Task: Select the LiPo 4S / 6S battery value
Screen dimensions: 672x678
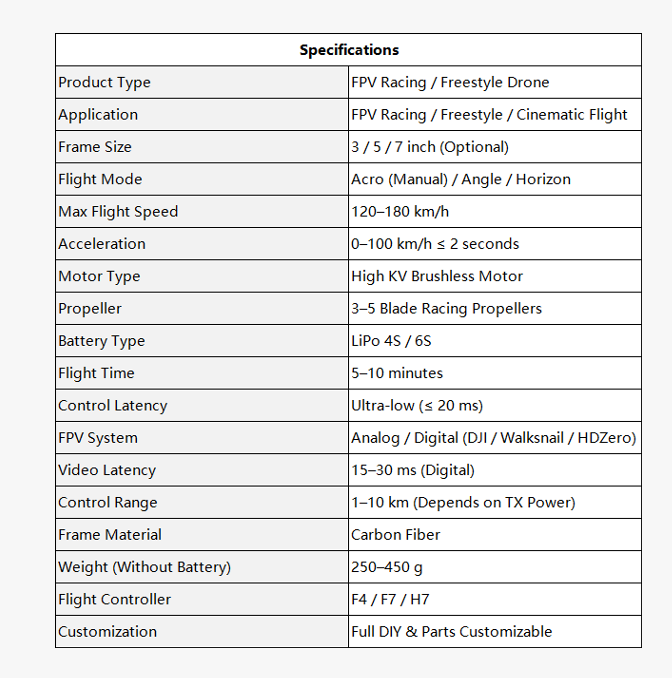Action: [391, 341]
